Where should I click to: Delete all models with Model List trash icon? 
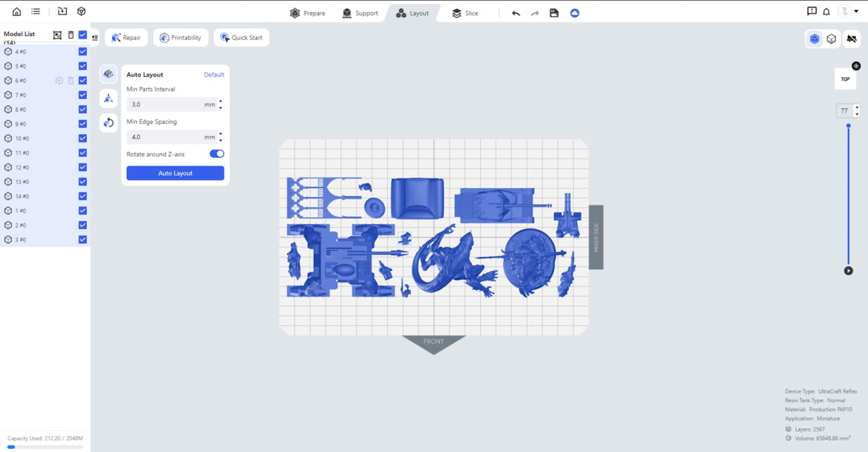coord(71,35)
